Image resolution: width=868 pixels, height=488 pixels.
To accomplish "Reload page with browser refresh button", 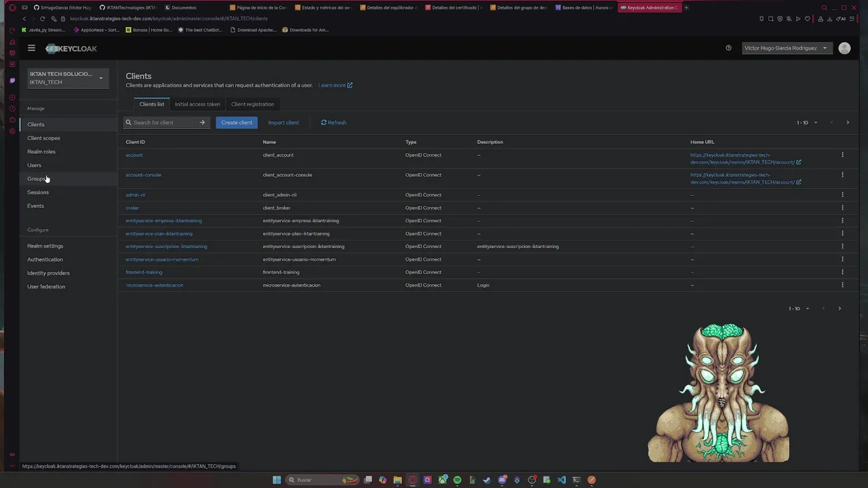I will click(x=42, y=19).
